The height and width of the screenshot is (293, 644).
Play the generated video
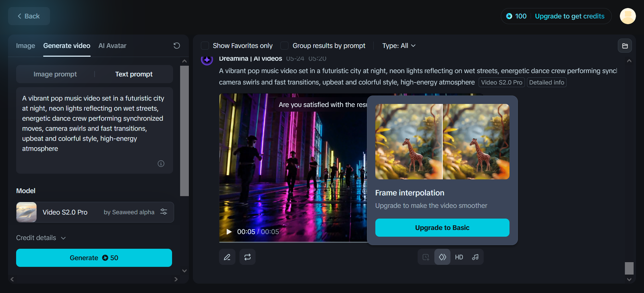229,232
